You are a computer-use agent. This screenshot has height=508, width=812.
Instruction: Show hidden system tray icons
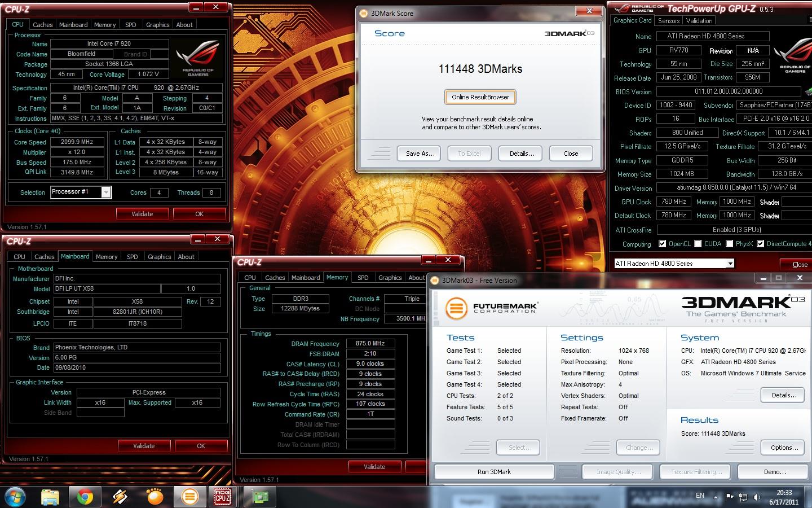pyautogui.click(x=716, y=497)
